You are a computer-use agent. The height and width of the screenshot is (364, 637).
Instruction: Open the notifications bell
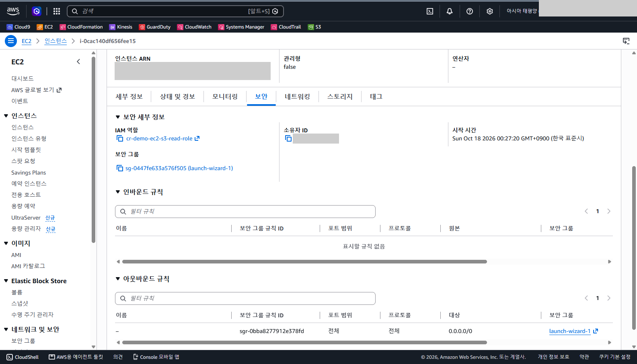(450, 11)
